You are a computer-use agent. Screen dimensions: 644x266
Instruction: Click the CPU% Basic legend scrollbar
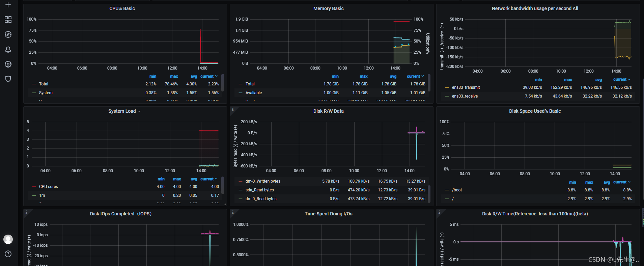click(x=223, y=83)
